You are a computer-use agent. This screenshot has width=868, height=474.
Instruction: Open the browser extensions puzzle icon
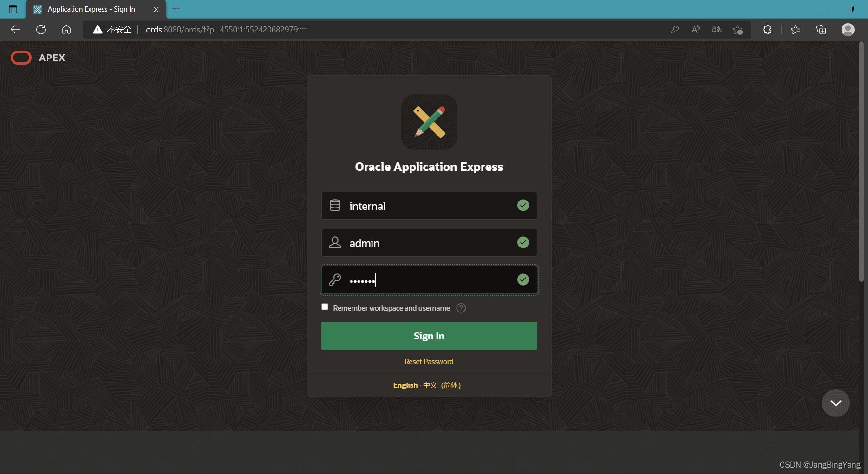[767, 30]
